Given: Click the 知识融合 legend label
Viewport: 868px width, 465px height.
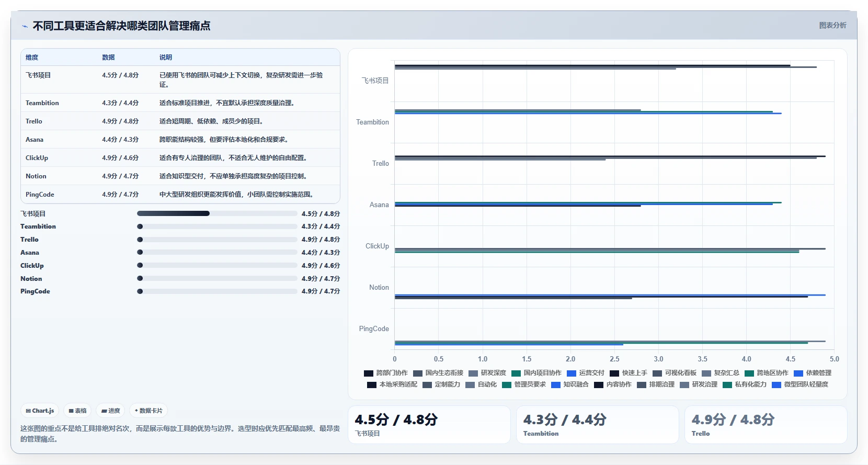Looking at the screenshot, I should coord(576,384).
